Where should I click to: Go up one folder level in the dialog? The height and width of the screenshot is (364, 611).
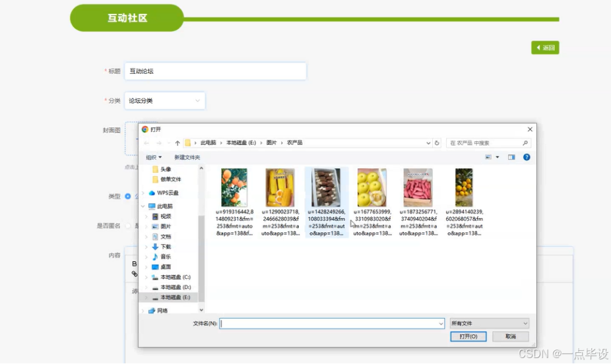pyautogui.click(x=177, y=143)
